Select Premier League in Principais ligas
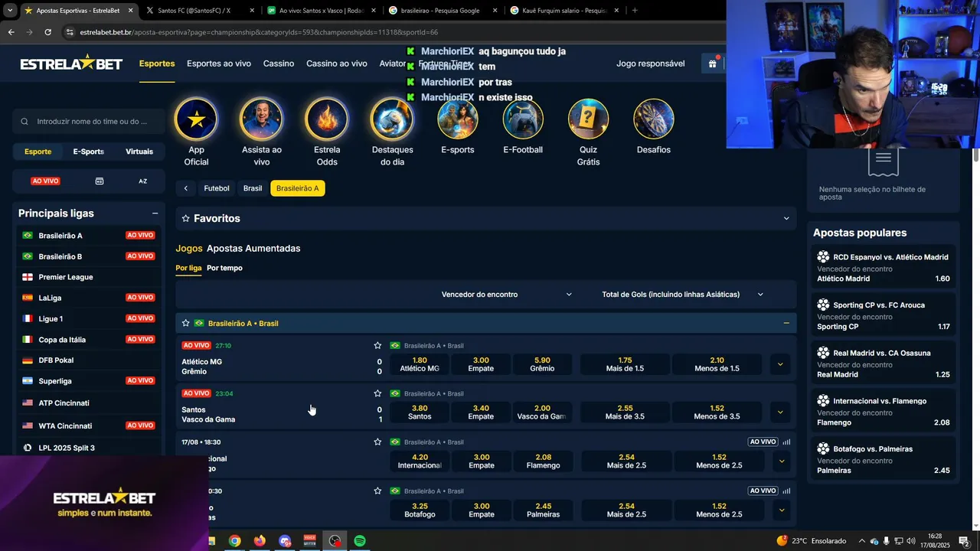This screenshot has width=980, height=551. click(89, 277)
